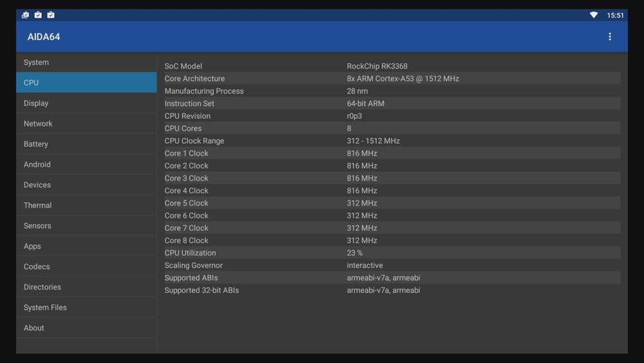The image size is (644, 363).
Task: Open the three-dot overflow menu
Action: 609,37
